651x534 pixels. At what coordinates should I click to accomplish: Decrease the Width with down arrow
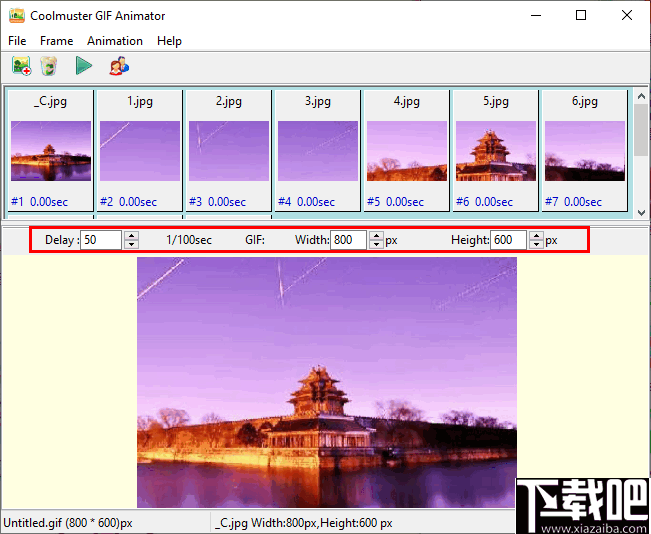(x=377, y=244)
